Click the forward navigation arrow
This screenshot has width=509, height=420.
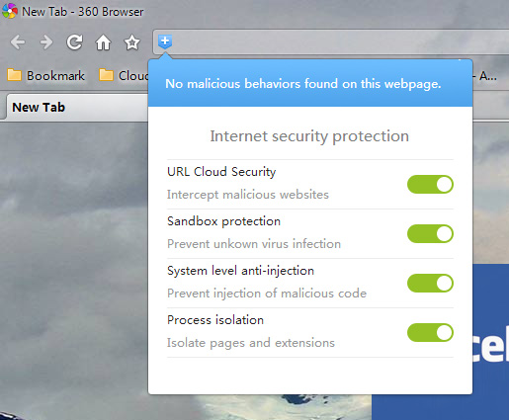pyautogui.click(x=46, y=42)
